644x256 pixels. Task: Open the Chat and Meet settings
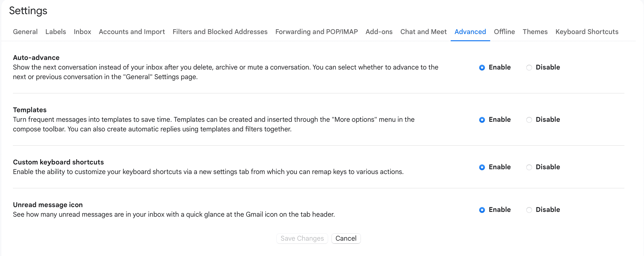coord(423,32)
